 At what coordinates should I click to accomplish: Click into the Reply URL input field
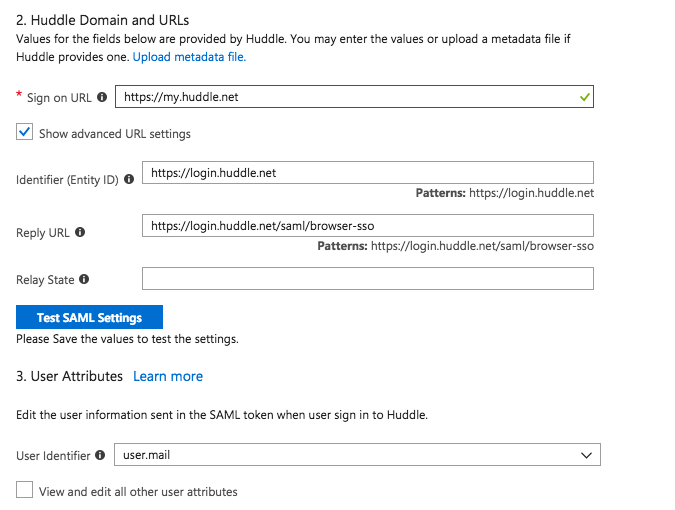[367, 226]
